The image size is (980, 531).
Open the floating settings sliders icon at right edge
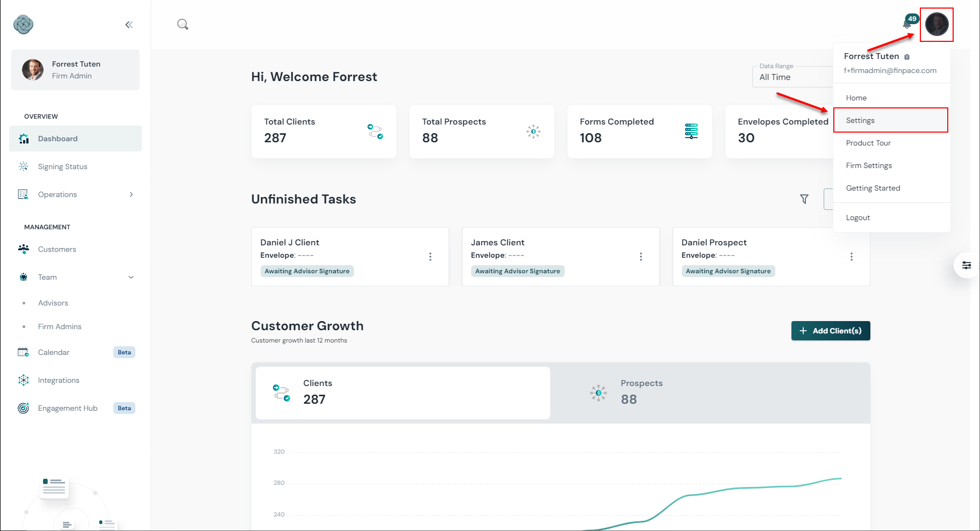coord(967,265)
